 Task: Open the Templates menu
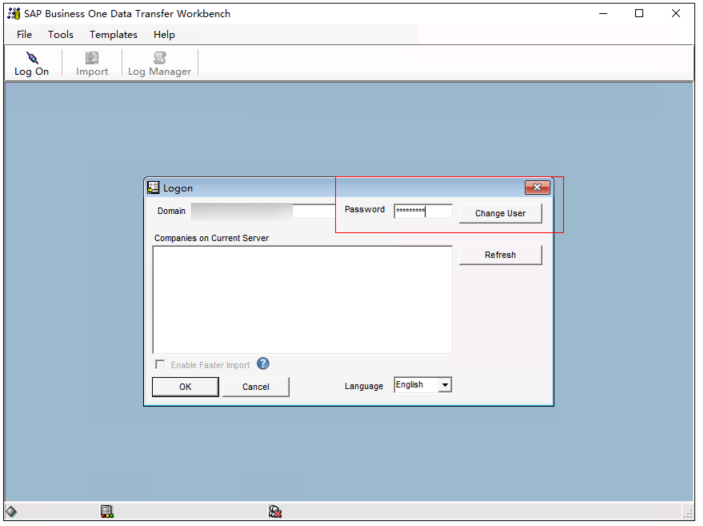pyautogui.click(x=113, y=35)
